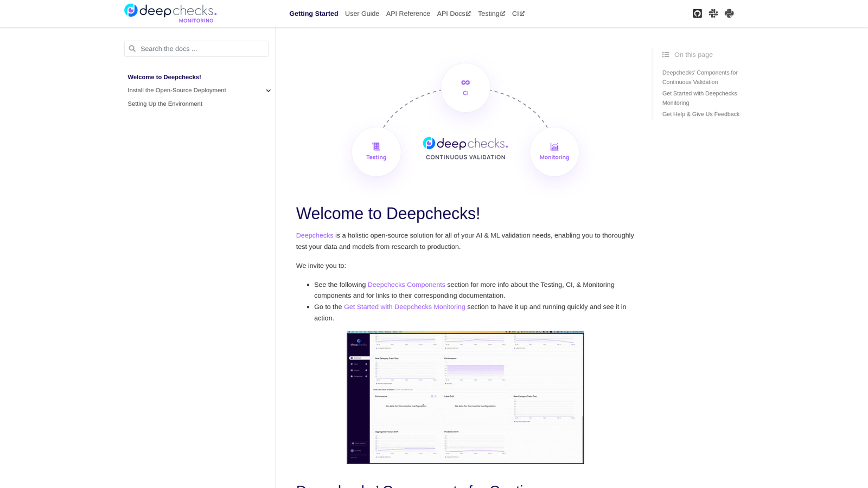The image size is (868, 488).
Task: Select Welcome to Deepchecks! in sidebar
Action: click(164, 77)
